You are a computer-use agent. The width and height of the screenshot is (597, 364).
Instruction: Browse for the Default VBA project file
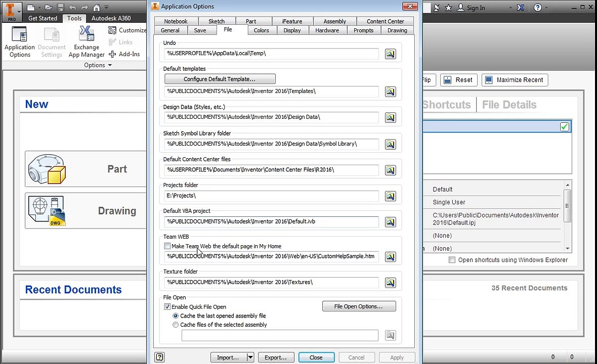click(390, 222)
